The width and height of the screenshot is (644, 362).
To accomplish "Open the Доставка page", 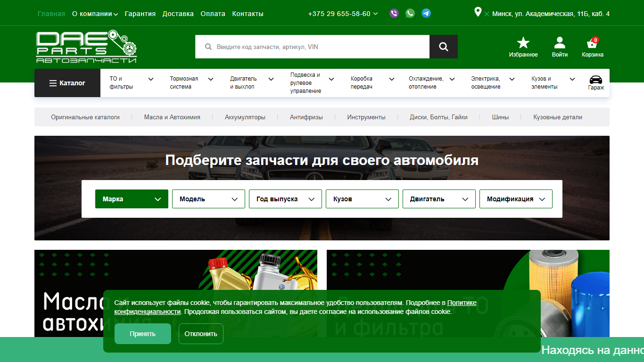I will [178, 14].
